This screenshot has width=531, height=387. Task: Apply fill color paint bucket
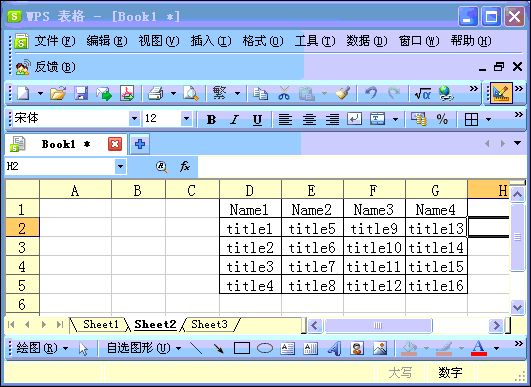click(409, 348)
